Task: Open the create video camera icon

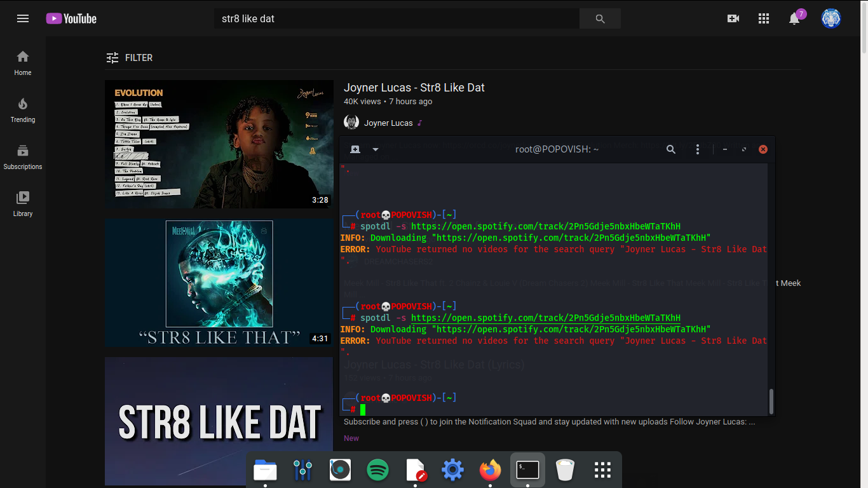Action: 733,18
